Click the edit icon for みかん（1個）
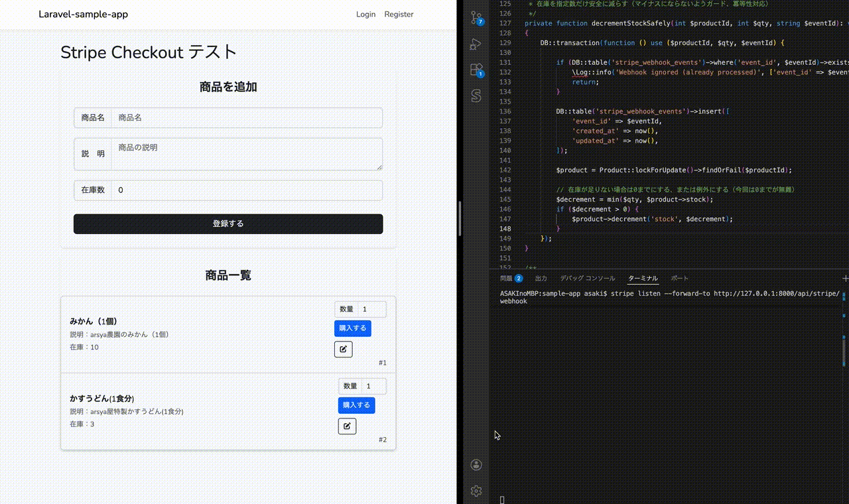Viewport: 849px width, 504px height. coord(343,349)
